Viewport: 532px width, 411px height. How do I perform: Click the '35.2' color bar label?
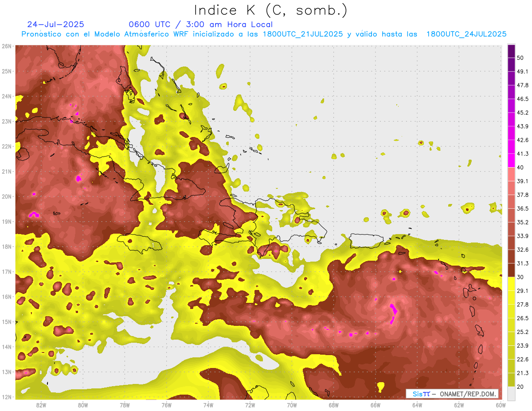522,222
